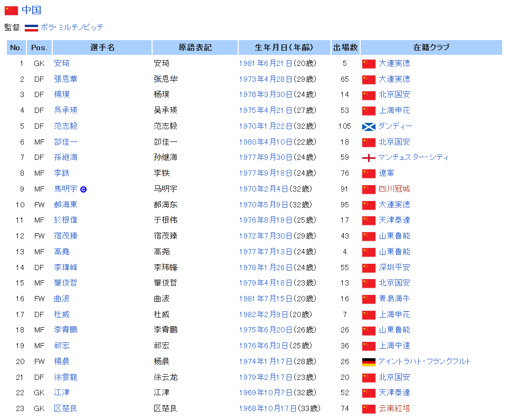Viewport: 508px width, 420px height.
Task: Select native name text 马明宇
Action: pos(165,189)
